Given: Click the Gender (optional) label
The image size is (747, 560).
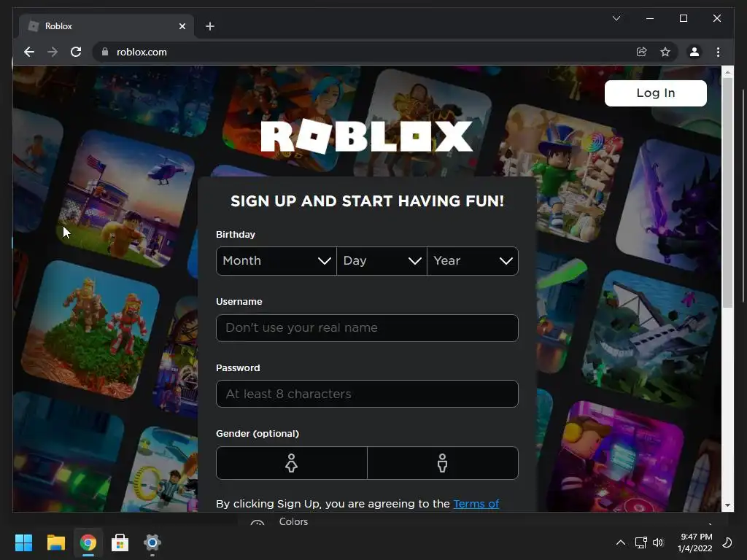Looking at the screenshot, I should pyautogui.click(x=258, y=433).
